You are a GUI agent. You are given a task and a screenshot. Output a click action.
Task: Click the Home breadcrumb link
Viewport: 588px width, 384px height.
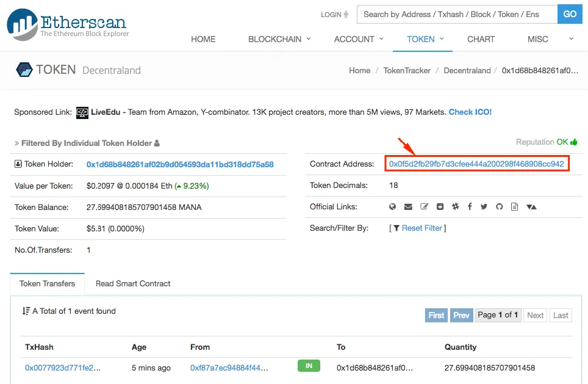tap(360, 71)
